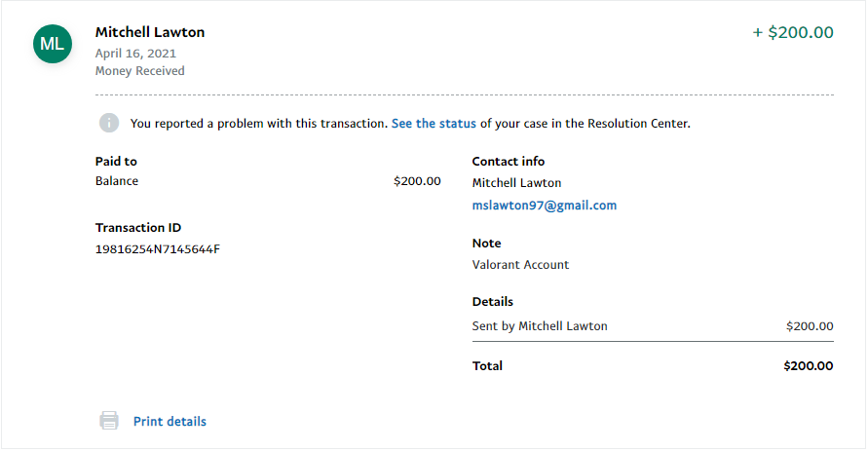Click the 'Transaction ID' heading
The image size is (868, 451).
tap(137, 228)
